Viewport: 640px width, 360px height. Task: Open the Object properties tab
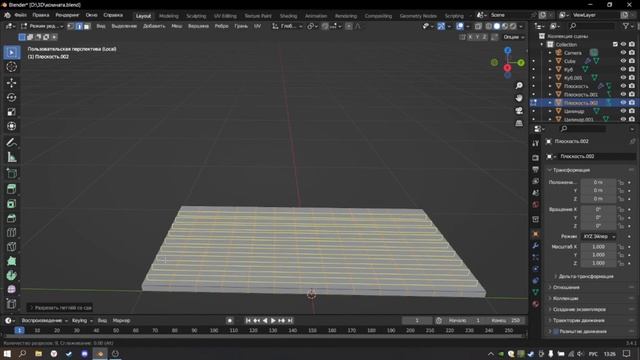[x=536, y=234]
